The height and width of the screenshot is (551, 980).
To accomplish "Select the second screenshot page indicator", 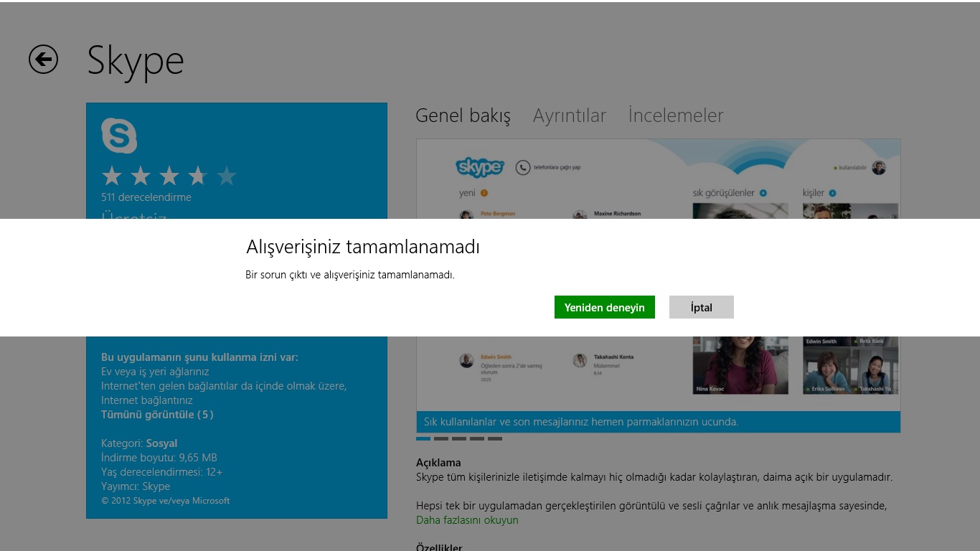I will [441, 438].
